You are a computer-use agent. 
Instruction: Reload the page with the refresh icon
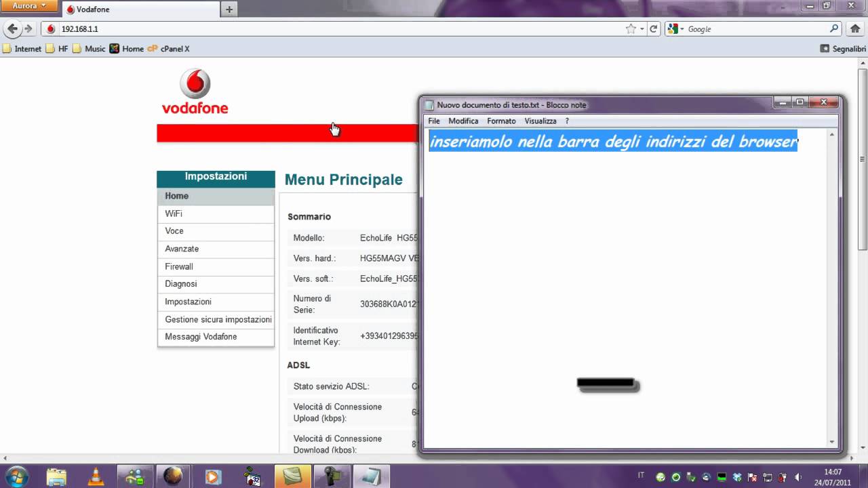654,28
